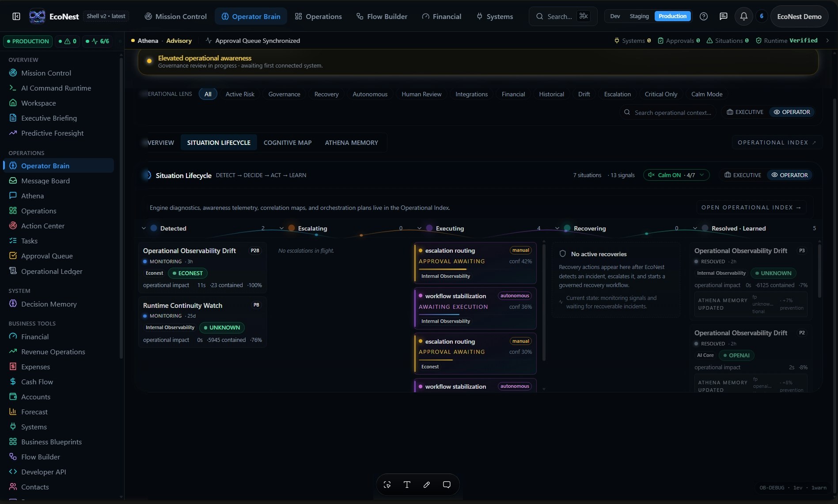Select OPERATOR mode in Situation Lifecycle header

pos(789,175)
